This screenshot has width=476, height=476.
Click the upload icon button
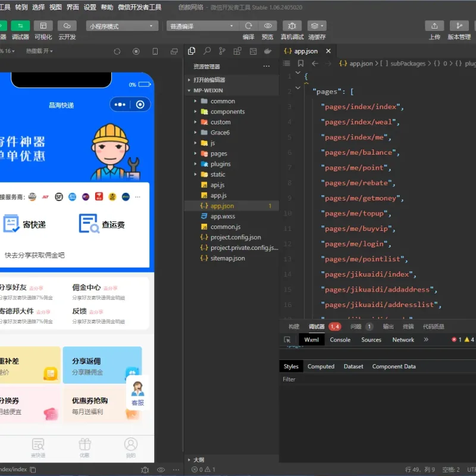point(434,26)
